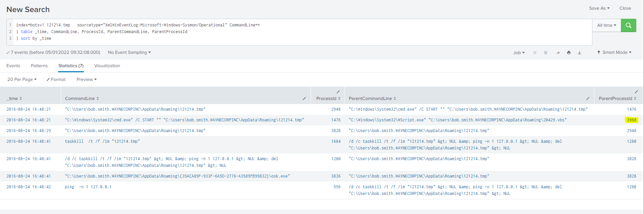Click the Close link at top right
Image resolution: width=644 pixels, height=214 pixels.
(625, 8)
